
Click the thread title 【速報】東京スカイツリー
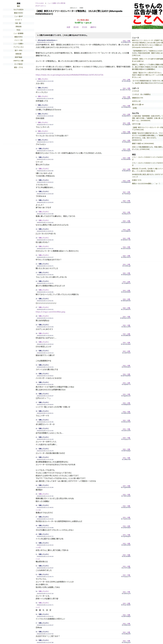point(79,12)
